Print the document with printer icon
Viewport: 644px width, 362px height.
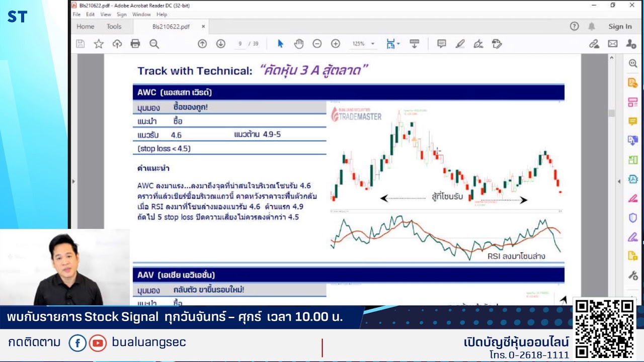tap(135, 44)
